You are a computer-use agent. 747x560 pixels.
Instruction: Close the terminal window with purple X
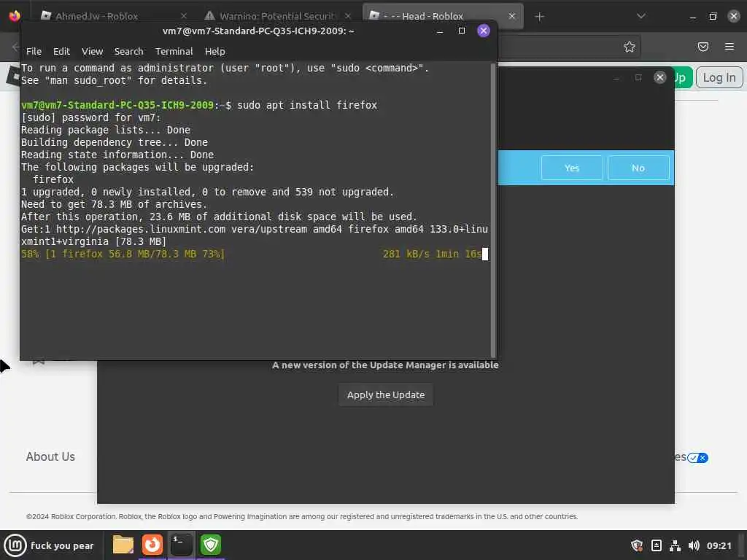484,31
